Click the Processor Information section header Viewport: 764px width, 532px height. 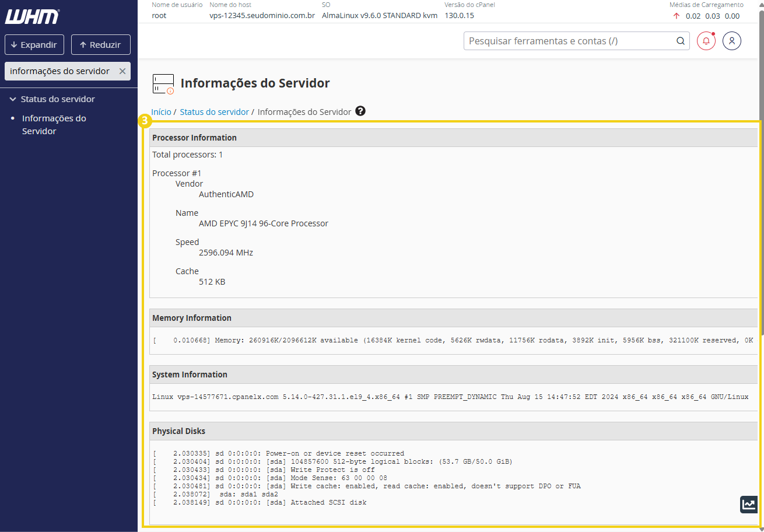(194, 137)
